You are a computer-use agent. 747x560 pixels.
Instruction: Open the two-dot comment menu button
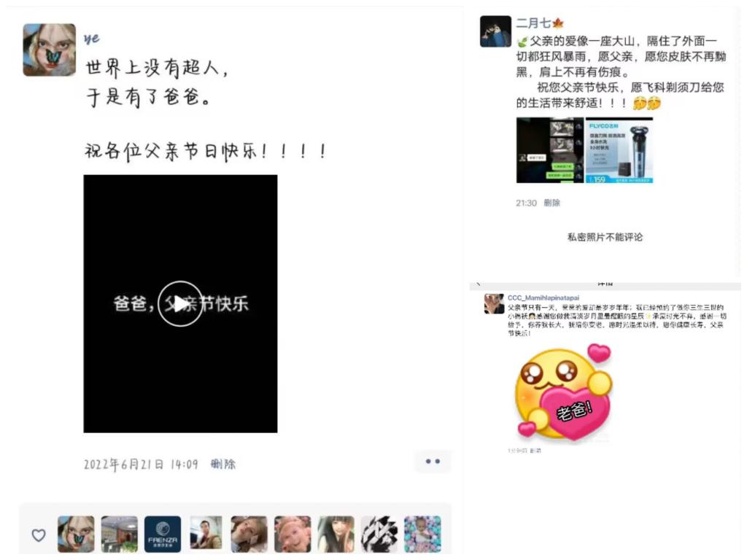433,462
